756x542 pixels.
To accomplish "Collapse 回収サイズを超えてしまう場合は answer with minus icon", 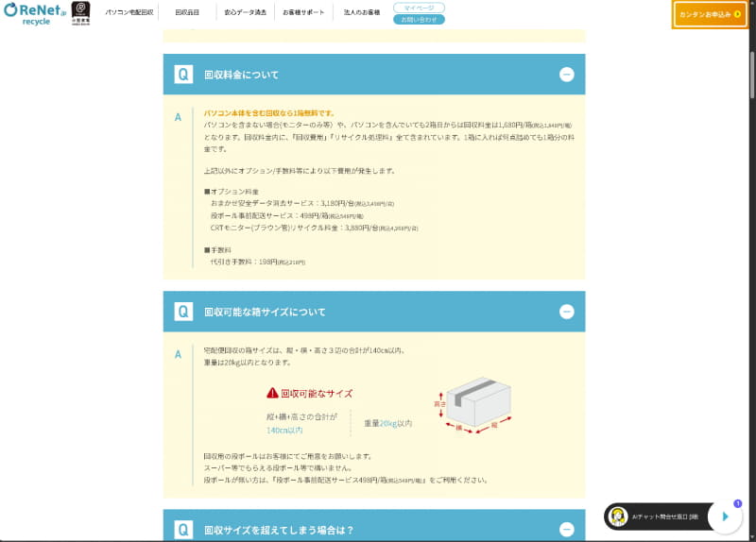I will [566, 530].
